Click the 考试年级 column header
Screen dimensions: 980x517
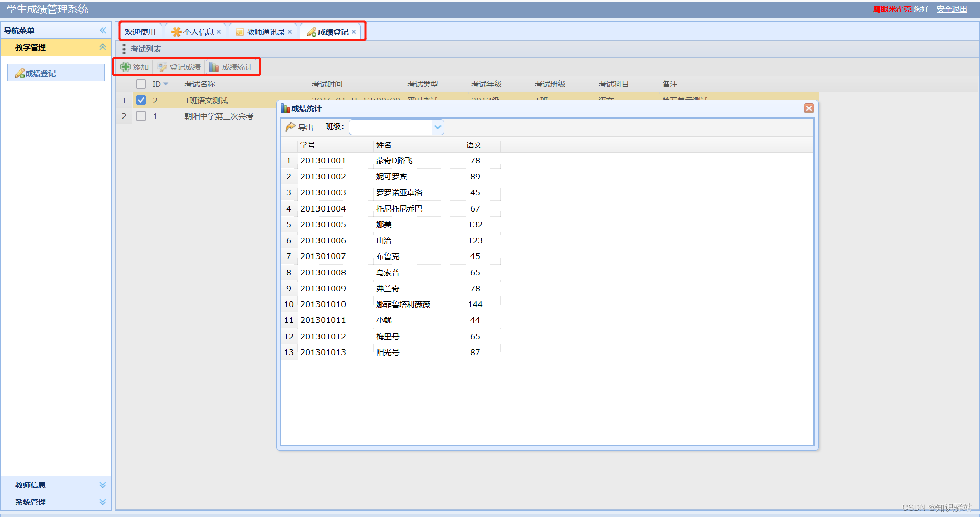click(x=500, y=84)
